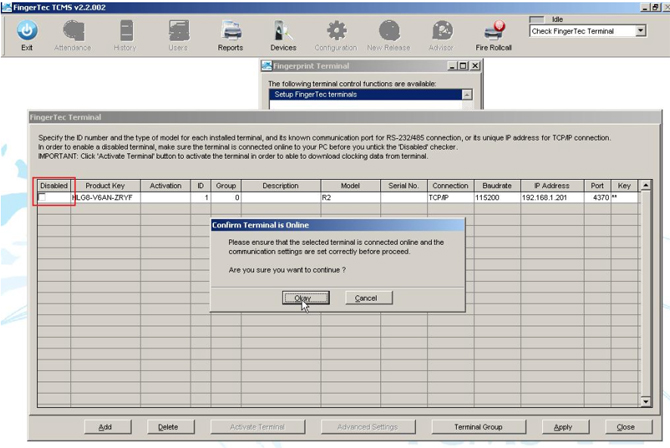Select the Connection cell TCP/IP
This screenshot has width=670, height=448.
pos(450,197)
